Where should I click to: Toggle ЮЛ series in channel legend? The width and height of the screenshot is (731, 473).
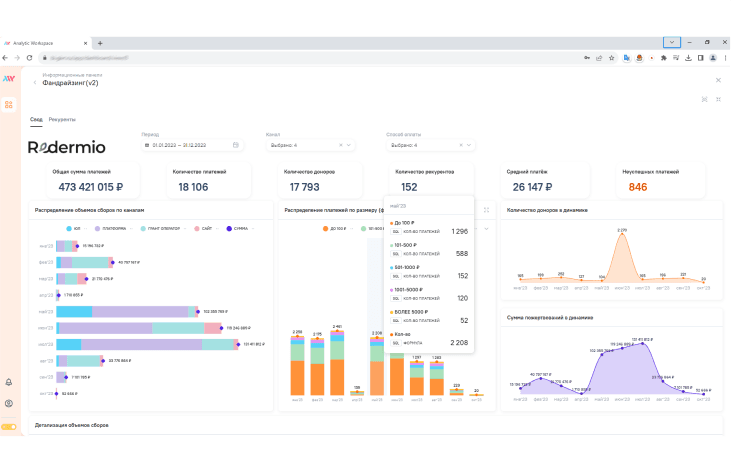click(x=73, y=229)
